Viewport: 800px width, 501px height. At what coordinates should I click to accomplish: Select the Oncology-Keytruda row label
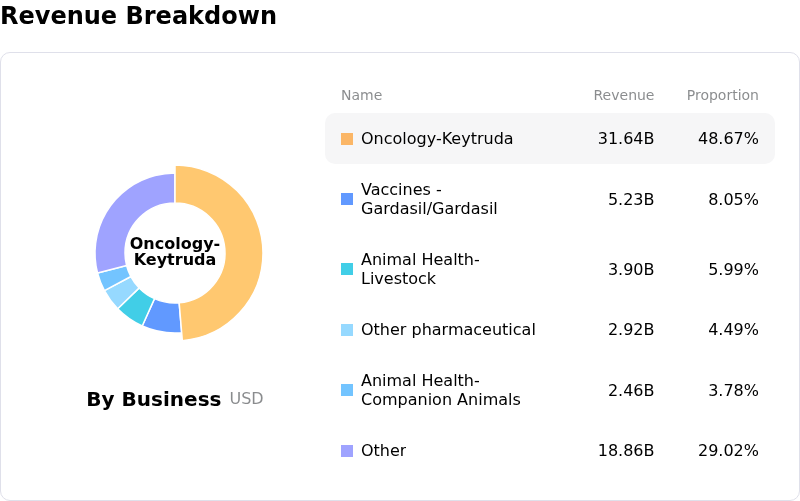[437, 139]
